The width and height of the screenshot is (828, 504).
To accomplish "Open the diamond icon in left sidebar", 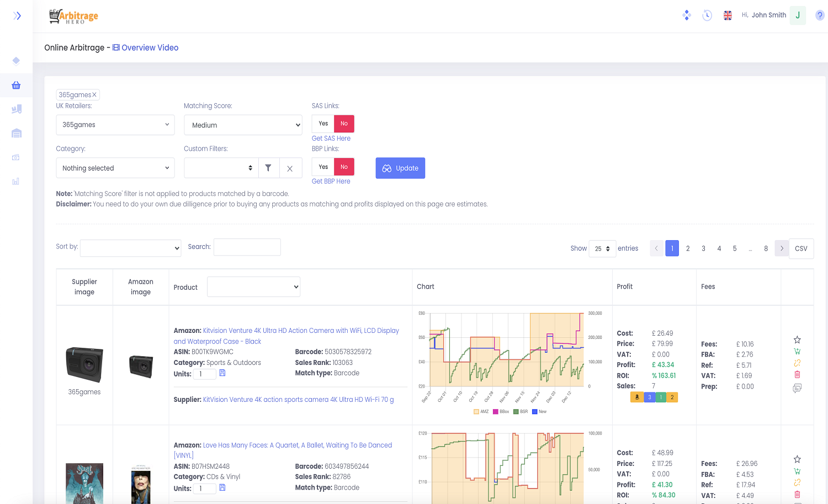I will coord(16,61).
